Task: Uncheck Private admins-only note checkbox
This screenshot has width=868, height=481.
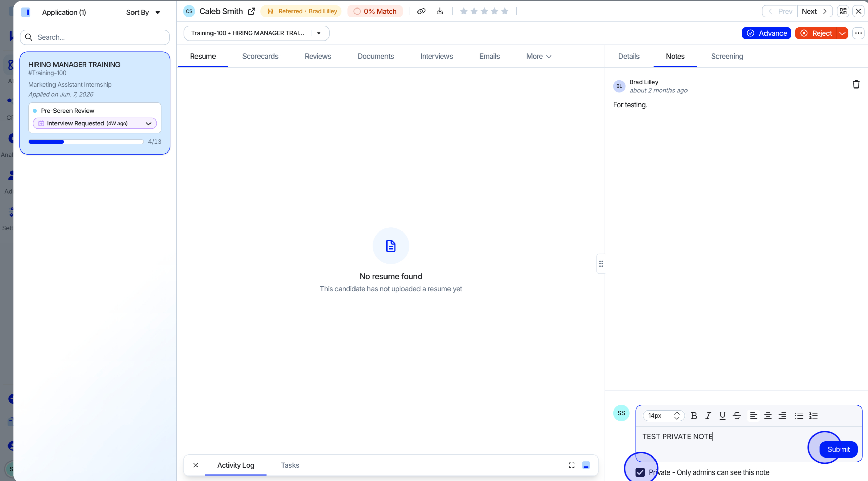Action: point(640,472)
